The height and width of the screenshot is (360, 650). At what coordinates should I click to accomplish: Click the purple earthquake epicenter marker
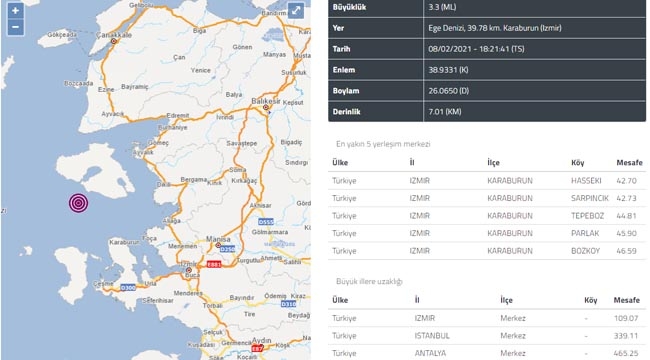[78, 203]
